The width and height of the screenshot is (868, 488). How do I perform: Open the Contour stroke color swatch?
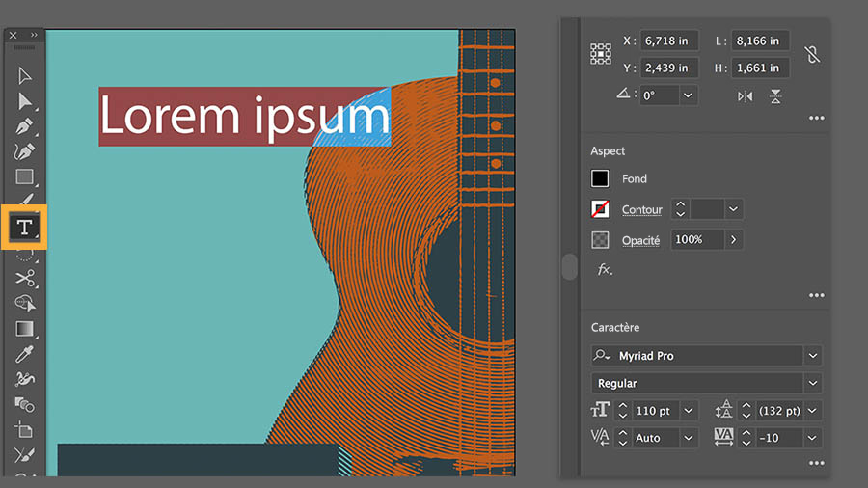(x=600, y=209)
